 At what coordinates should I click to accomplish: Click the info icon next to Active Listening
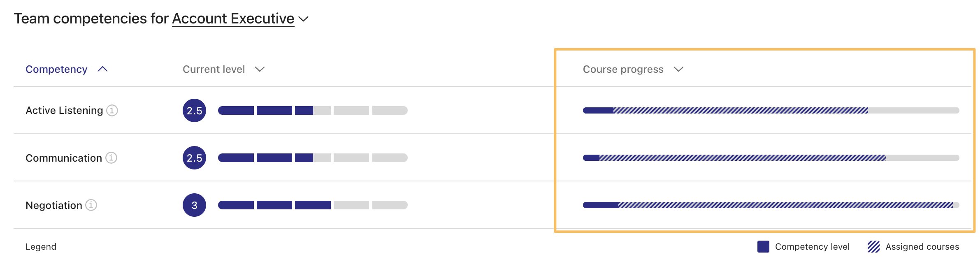point(112,110)
